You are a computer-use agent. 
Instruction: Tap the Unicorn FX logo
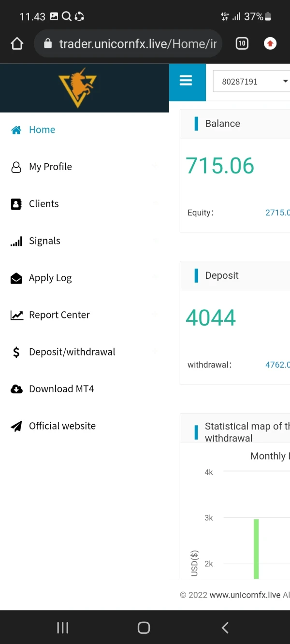78,87
